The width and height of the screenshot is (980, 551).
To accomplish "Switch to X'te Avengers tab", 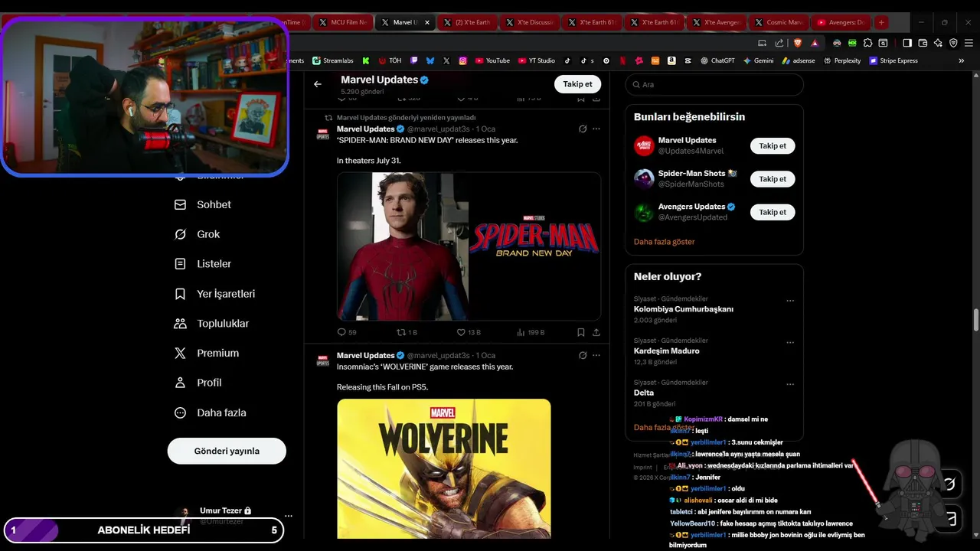I will tap(716, 22).
